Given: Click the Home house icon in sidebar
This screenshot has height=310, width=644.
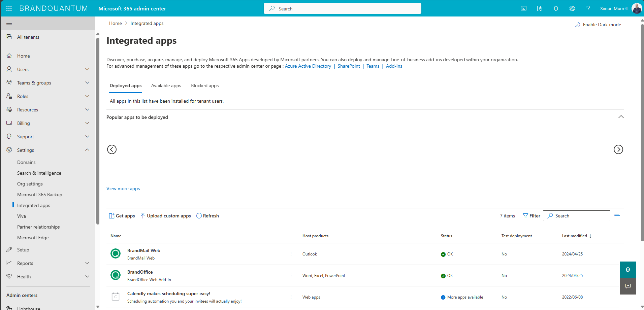Looking at the screenshot, I should (9, 56).
